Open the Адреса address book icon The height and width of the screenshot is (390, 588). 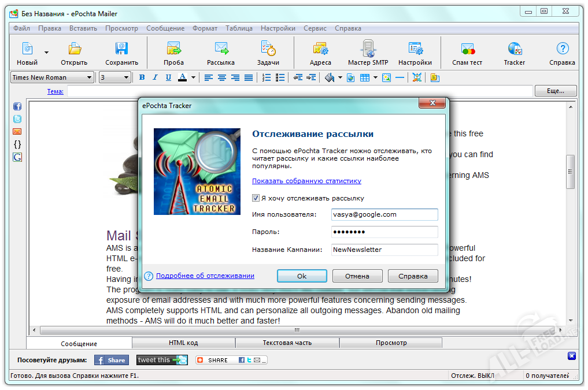pos(320,49)
